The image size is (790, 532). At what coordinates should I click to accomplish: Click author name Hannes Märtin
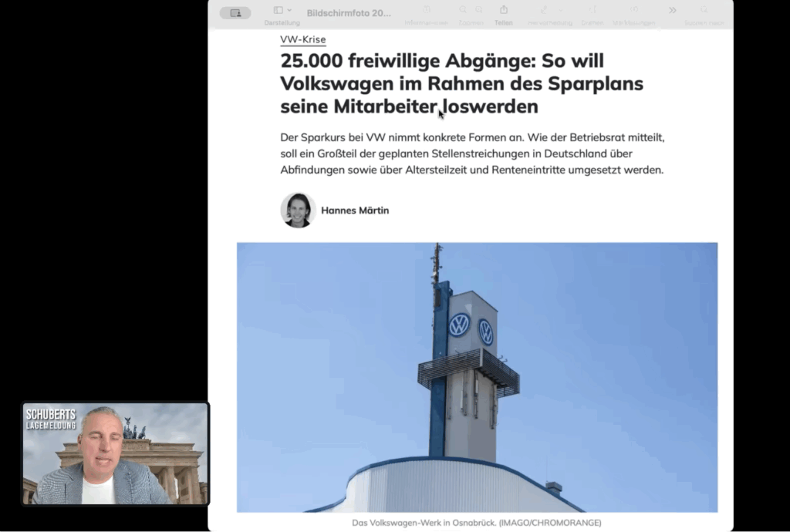coord(355,210)
